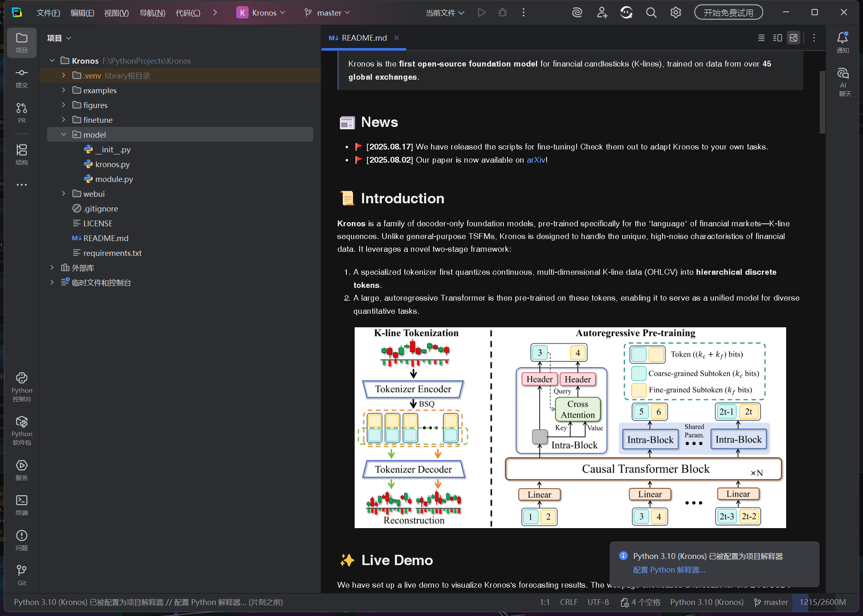Expand the webui folder
The height and width of the screenshot is (616, 863).
pyautogui.click(x=63, y=193)
